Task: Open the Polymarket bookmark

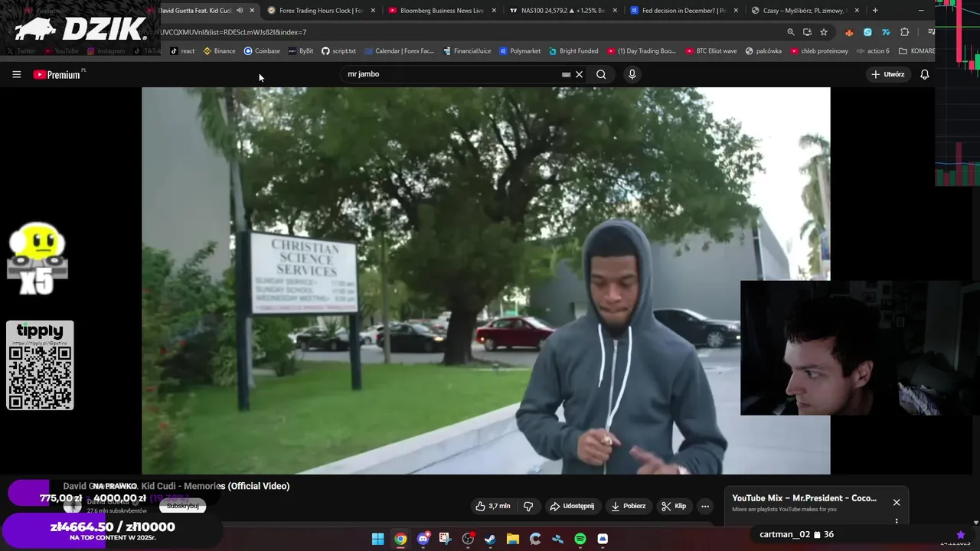Action: click(520, 51)
